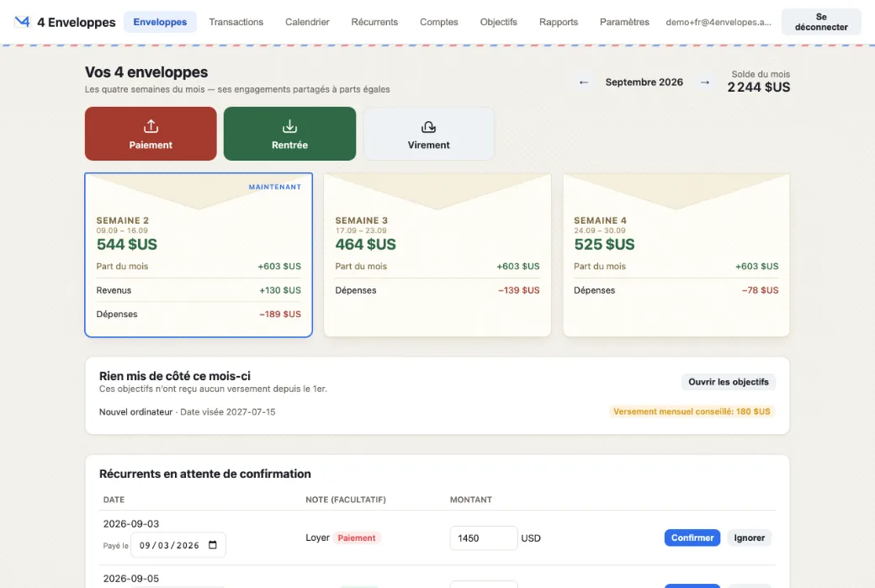Click the NOTE (FACULTATIF) column header

[346, 500]
